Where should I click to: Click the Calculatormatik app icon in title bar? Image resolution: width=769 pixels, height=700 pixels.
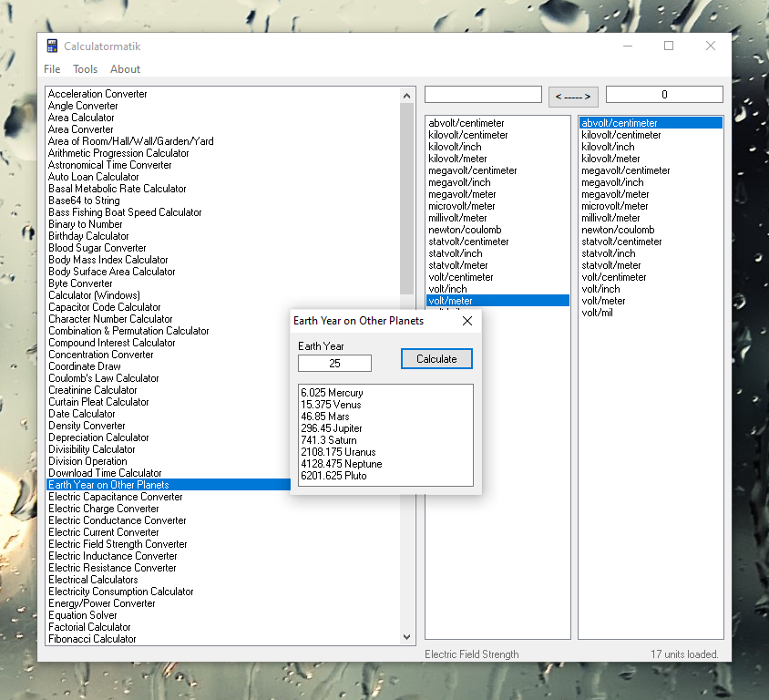(x=52, y=46)
